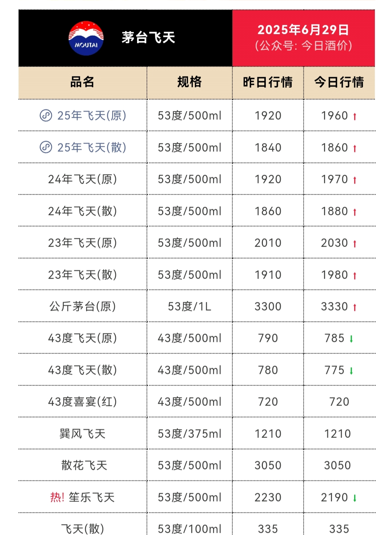Image resolution: width=392 pixels, height=535 pixels.
Task: Open the 25年飞天(原) product link
Action: click(x=92, y=116)
